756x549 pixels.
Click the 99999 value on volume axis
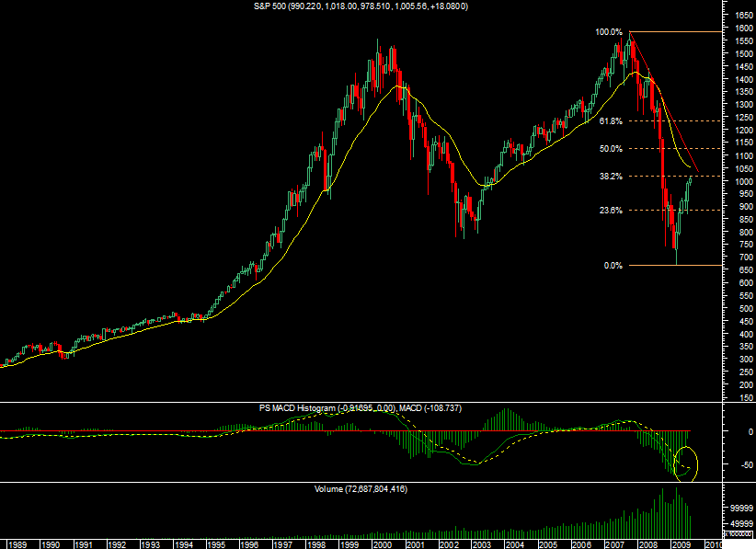742,508
